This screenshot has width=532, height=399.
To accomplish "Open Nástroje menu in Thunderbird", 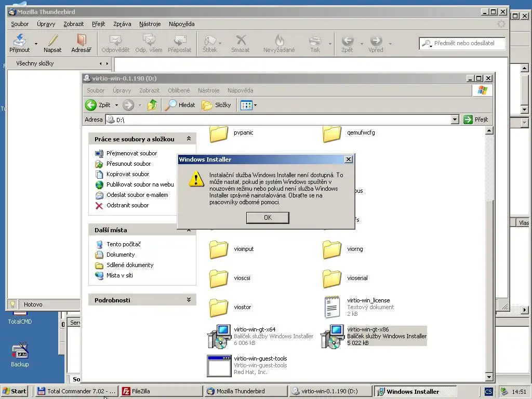I will point(150,24).
